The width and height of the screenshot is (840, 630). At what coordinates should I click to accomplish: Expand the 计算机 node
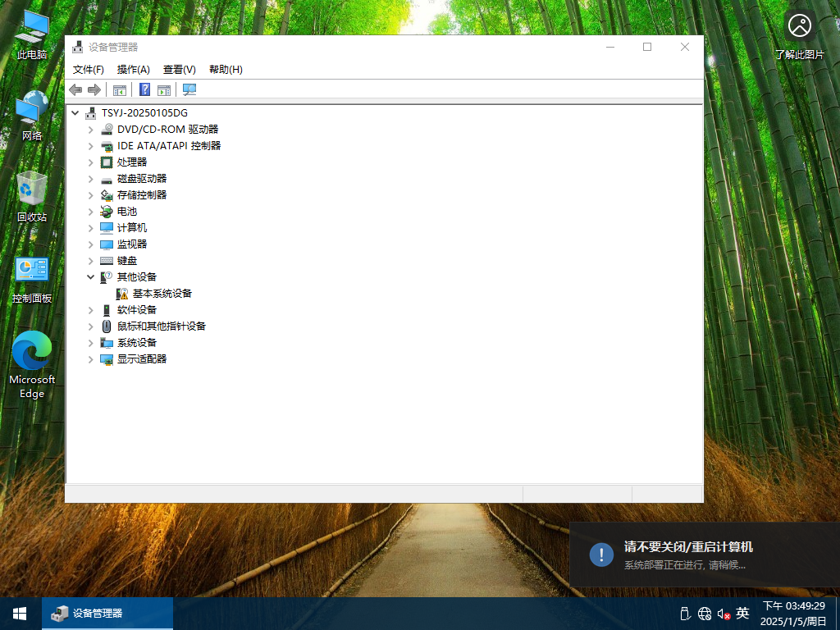90,228
